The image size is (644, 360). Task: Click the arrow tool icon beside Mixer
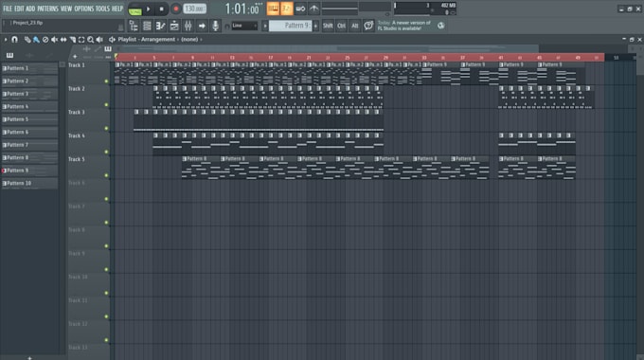(x=202, y=26)
